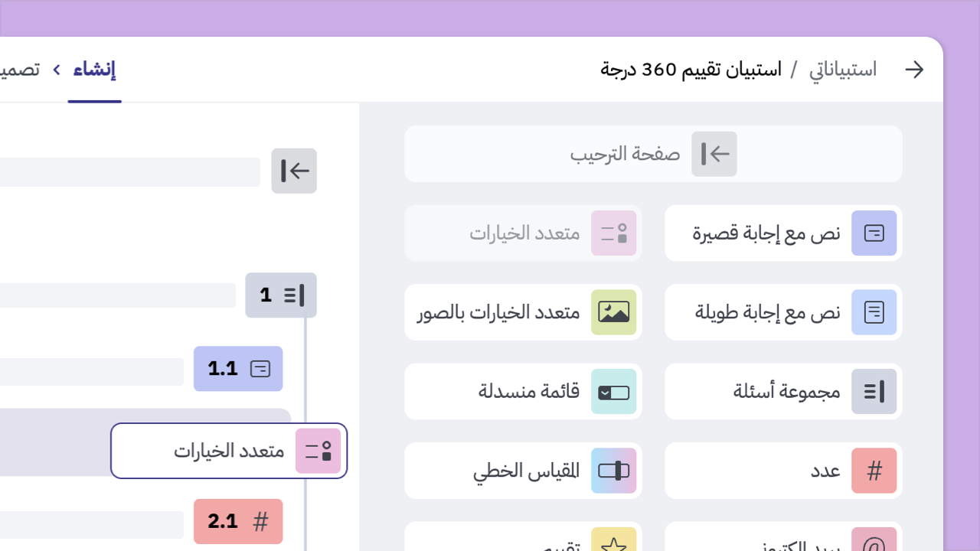Click the dragged متعدد الخيارات tile

point(228,451)
